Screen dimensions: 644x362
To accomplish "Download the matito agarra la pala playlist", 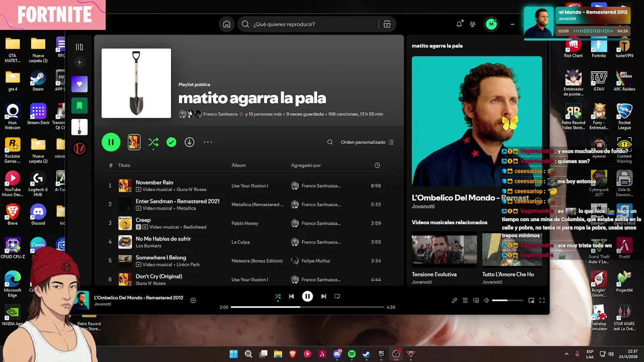I will tap(189, 142).
